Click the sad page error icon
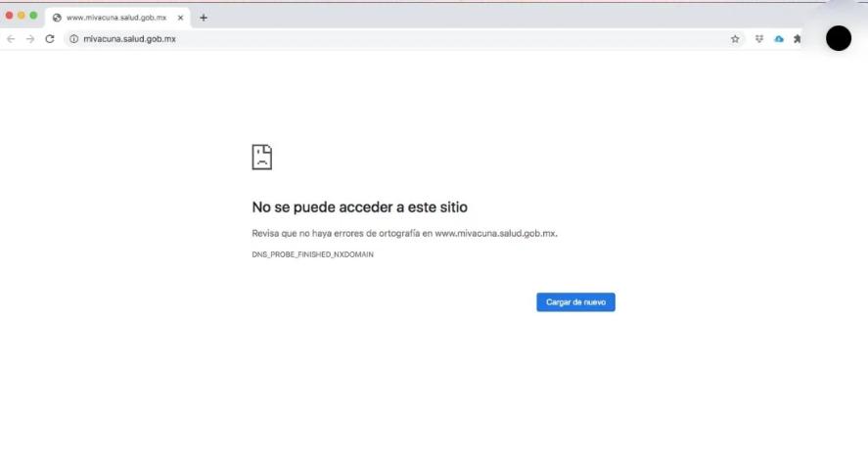Image resolution: width=868 pixels, height=456 pixels. [261, 157]
